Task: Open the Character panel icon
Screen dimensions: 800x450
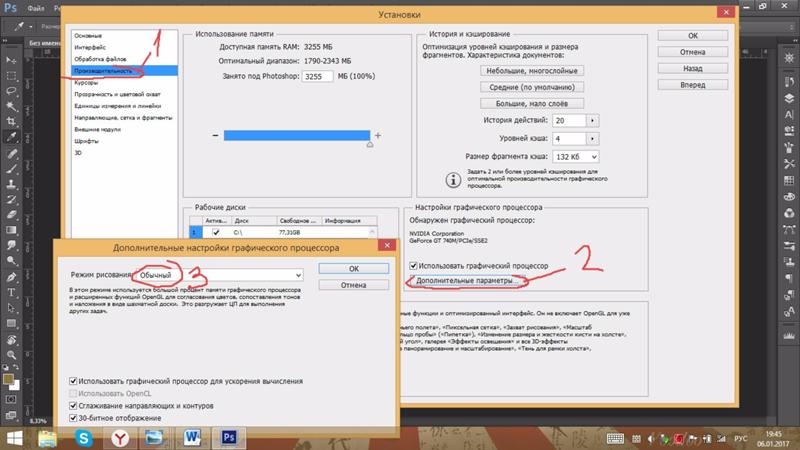Action: (x=789, y=115)
